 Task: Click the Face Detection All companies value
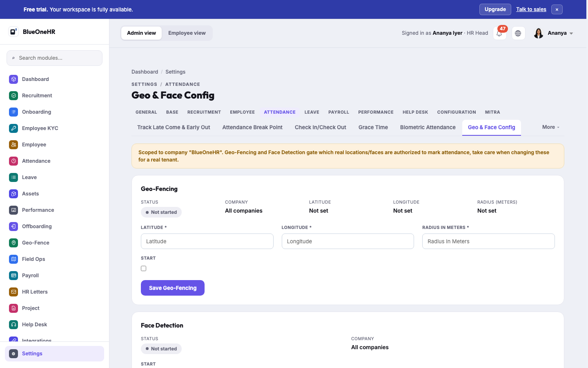pos(370,348)
